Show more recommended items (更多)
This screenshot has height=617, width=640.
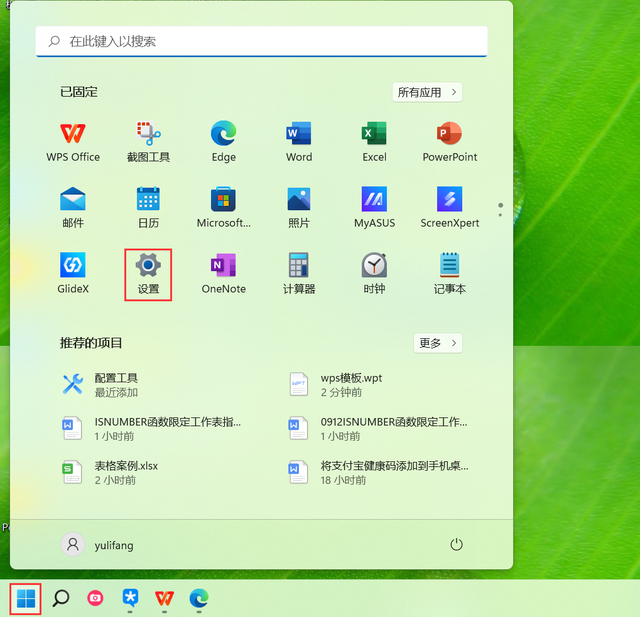coord(438,343)
